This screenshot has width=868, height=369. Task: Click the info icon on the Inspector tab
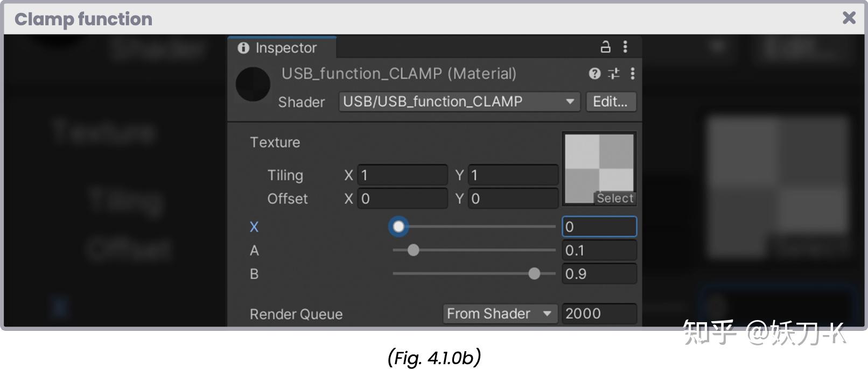point(244,48)
